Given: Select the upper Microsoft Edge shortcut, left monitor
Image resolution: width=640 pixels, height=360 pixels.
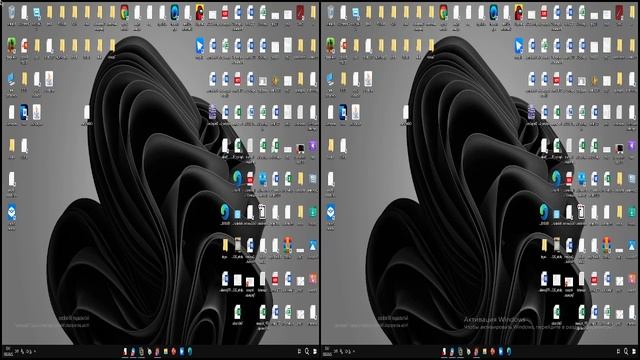Looking at the screenshot, I should click(237, 178).
